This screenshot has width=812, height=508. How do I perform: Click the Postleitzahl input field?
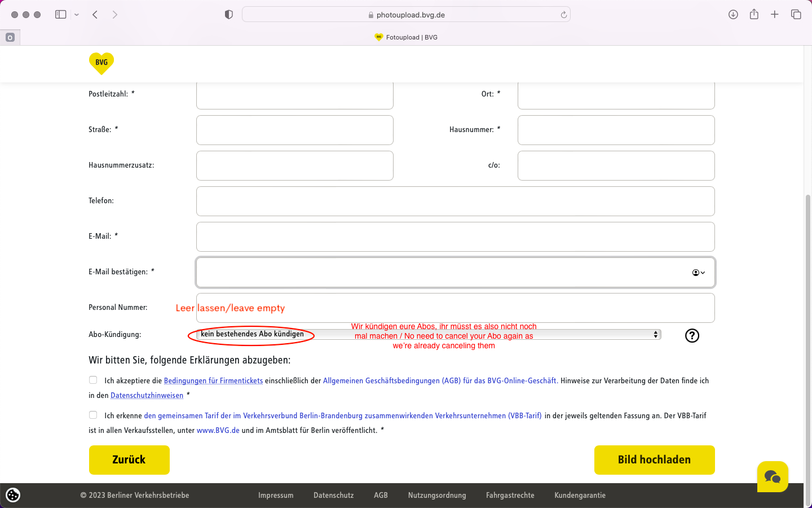tap(295, 95)
